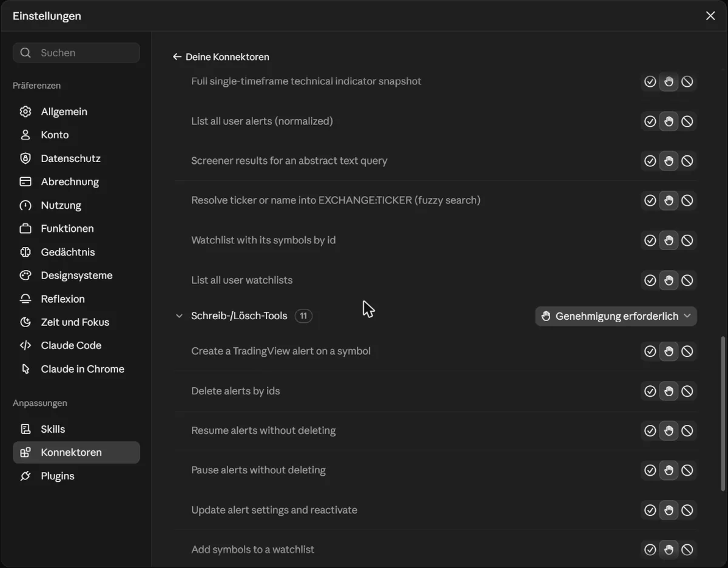Block Screener results tool
The height and width of the screenshot is (568, 728).
point(687,161)
